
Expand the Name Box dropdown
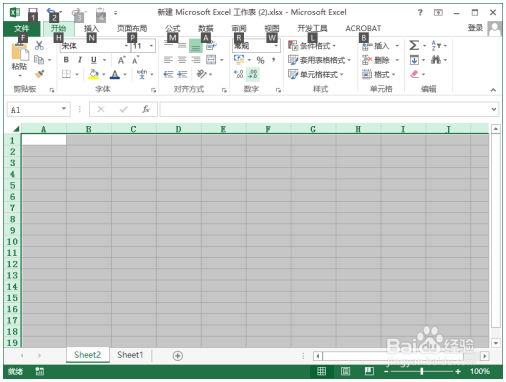pyautogui.click(x=64, y=109)
